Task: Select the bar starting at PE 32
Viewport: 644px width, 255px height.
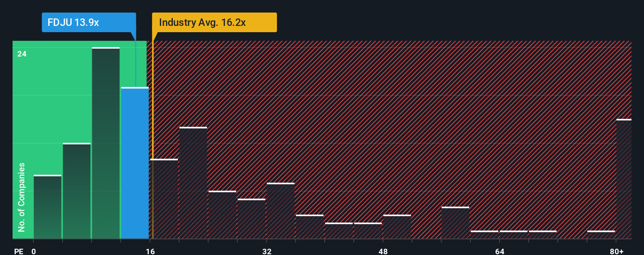Action: coord(281,211)
